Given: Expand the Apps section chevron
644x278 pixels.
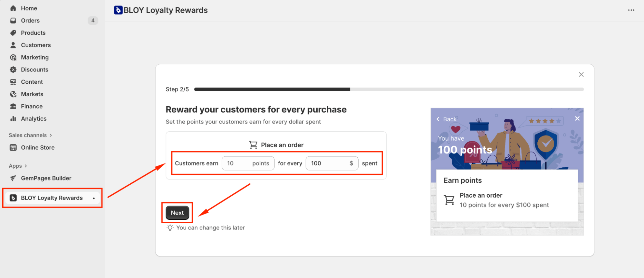Looking at the screenshot, I should 26,166.
